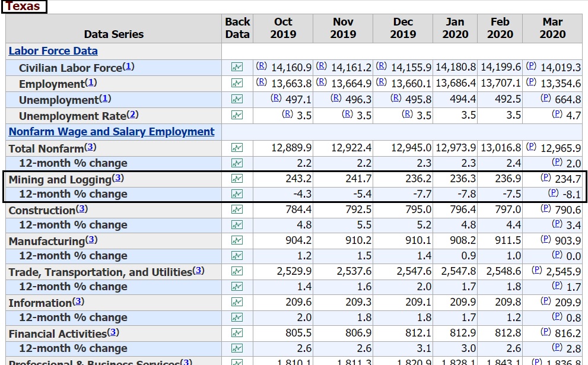Viewport: 588px width, 365px height.
Task: Open Information back data chart icon
Action: 237,302
